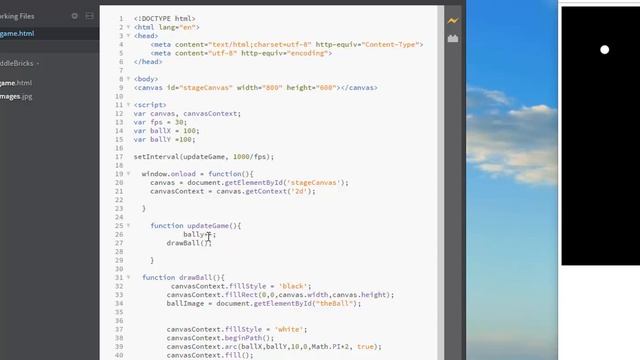Click the bally increment on line 26
Image resolution: width=640 pixels, height=360 pixels.
point(199,235)
